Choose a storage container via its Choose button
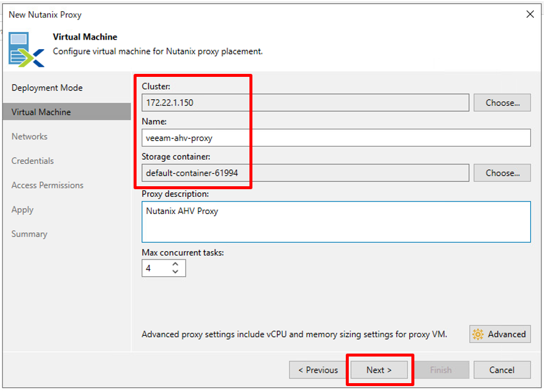545x392 pixels. coord(502,173)
